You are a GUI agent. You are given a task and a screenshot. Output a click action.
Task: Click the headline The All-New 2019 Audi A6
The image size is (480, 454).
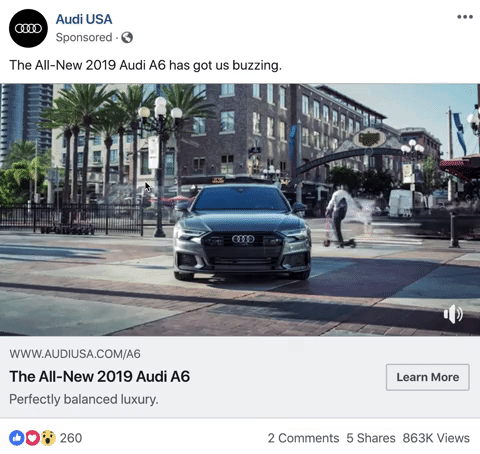[x=100, y=376]
